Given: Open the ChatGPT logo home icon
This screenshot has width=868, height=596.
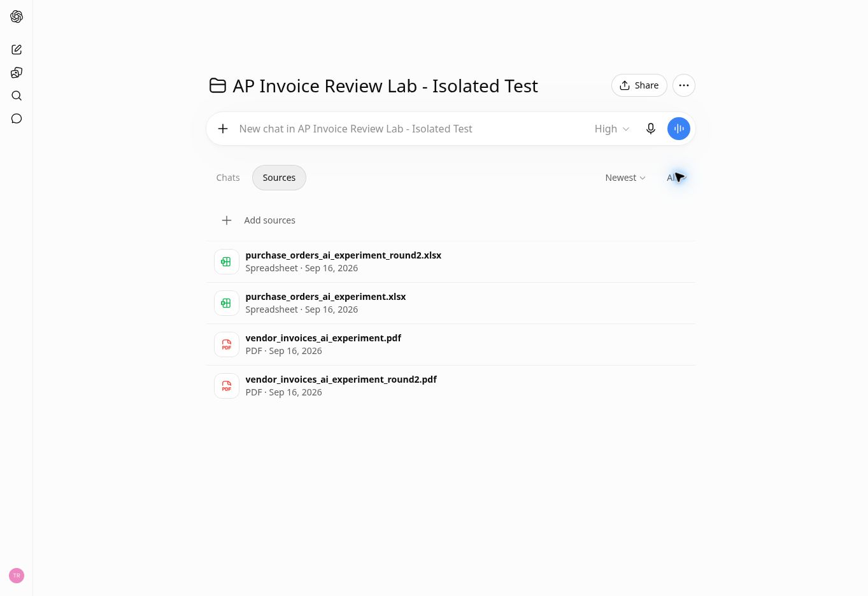Looking at the screenshot, I should [x=17, y=17].
